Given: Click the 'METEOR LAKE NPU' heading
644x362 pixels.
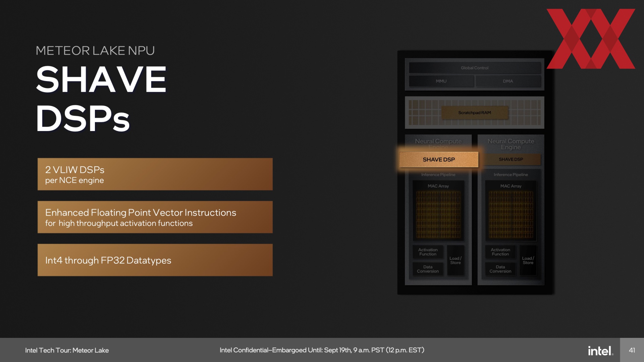Looking at the screenshot, I should pos(95,51).
